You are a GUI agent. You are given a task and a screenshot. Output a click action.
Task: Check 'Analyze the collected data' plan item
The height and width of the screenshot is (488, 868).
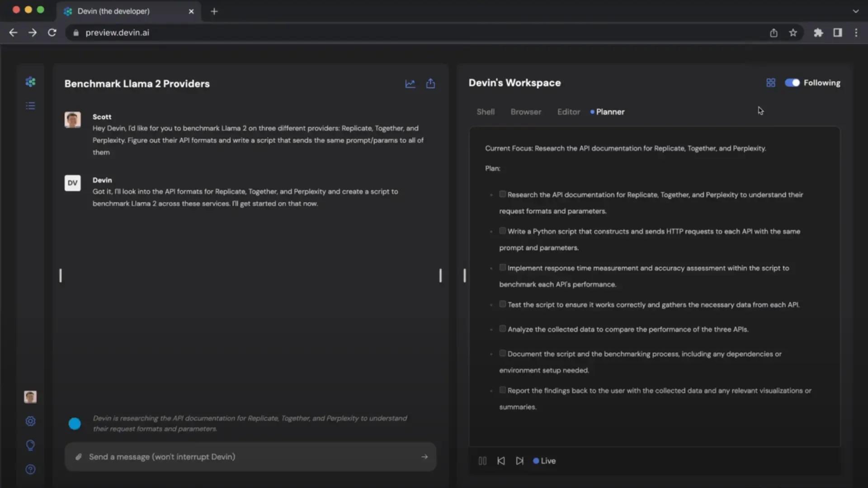pyautogui.click(x=502, y=328)
